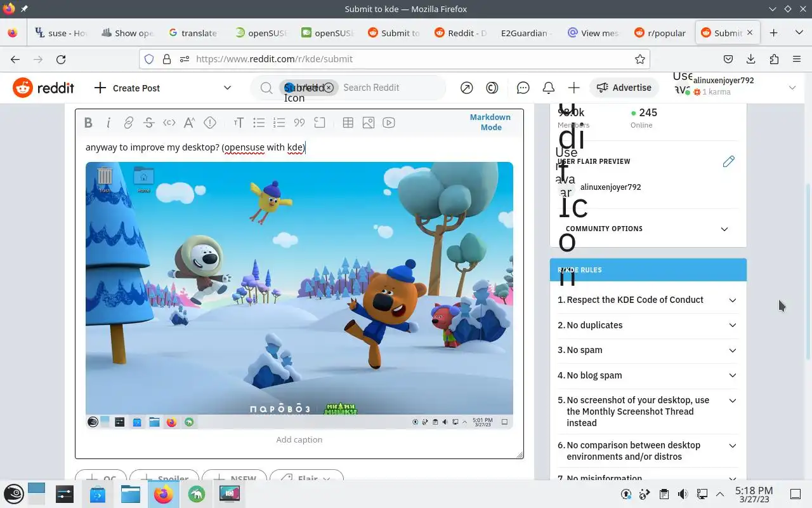Open the Reddit chat icon
Screen dimensions: 812x508
pyautogui.click(x=523, y=88)
